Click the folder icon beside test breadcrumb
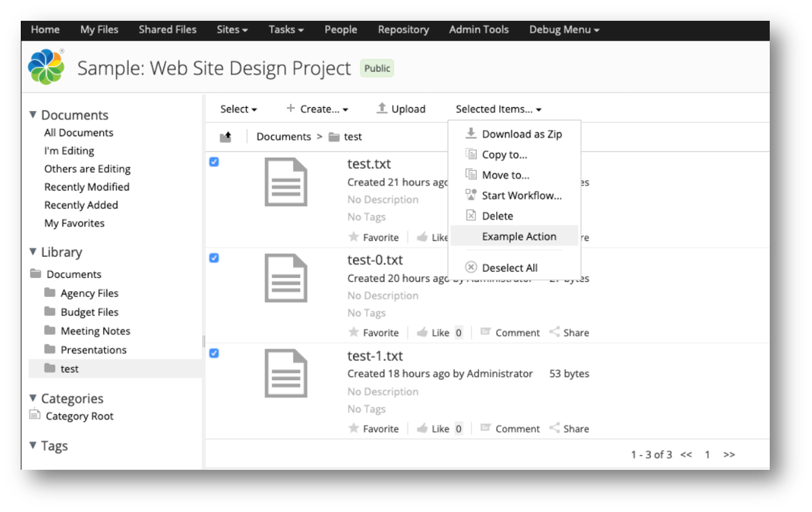812x512 pixels. 334,136
